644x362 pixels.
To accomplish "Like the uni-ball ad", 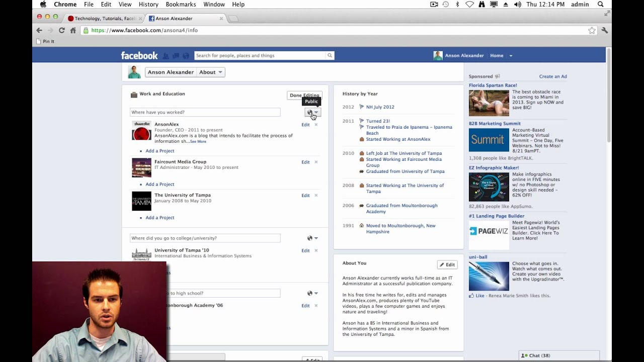I will tap(480, 296).
